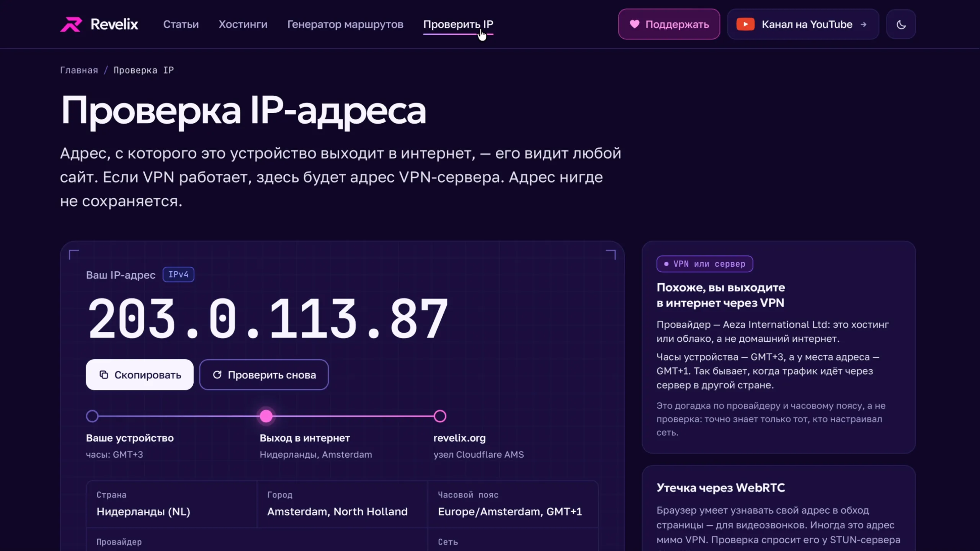Screen dimensions: 980x551
Task: Toggle dark mode moon icon
Action: pyautogui.click(x=901, y=24)
